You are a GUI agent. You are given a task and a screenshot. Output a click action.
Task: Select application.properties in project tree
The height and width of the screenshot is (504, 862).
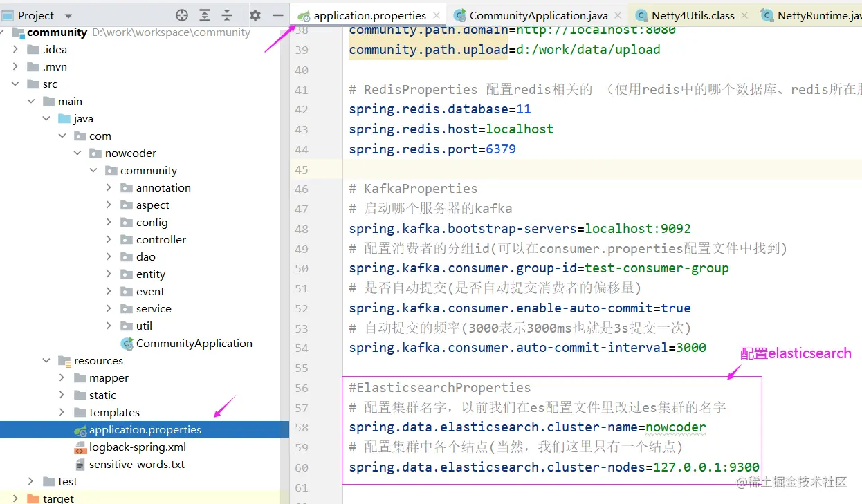click(145, 430)
